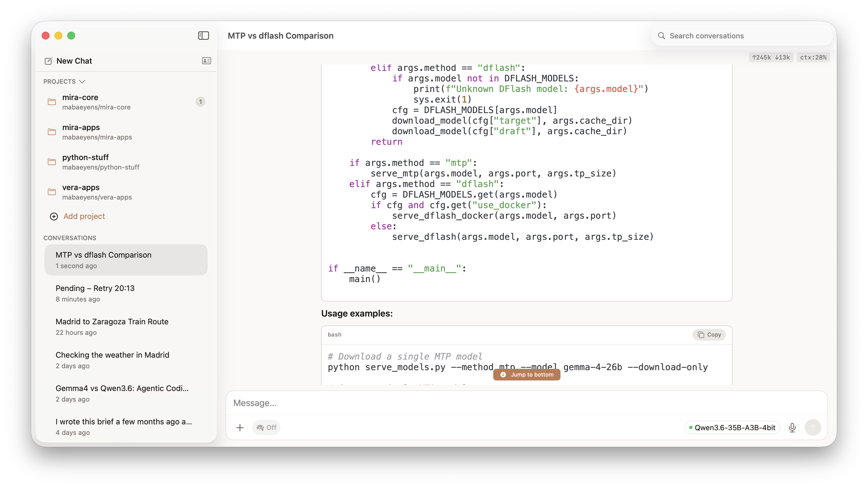Click the sys.exit(1) code line
Image resolution: width=868 pixels, height=488 pixels.
442,99
